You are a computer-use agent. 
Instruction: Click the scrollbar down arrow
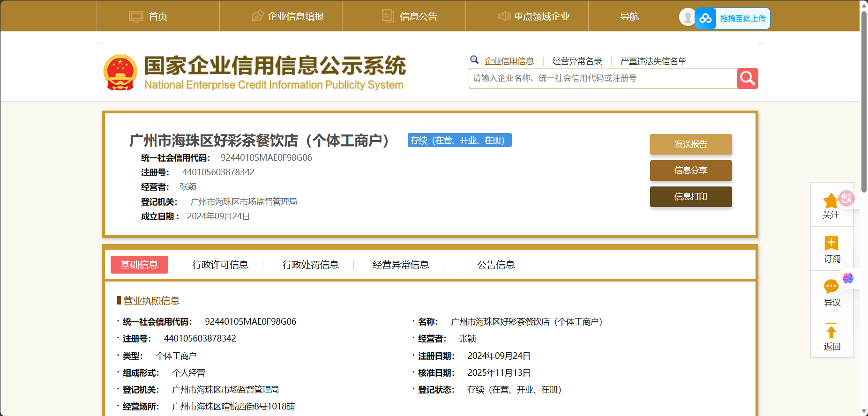[x=864, y=412]
